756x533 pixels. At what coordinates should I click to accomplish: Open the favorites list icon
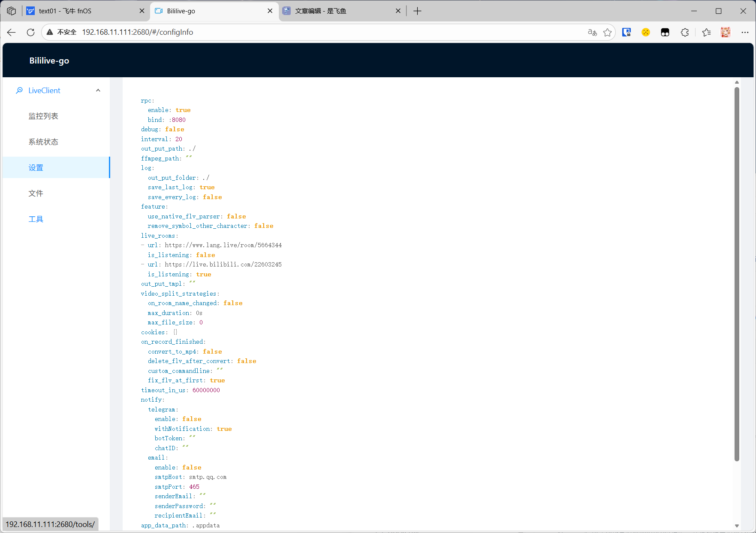(x=706, y=32)
